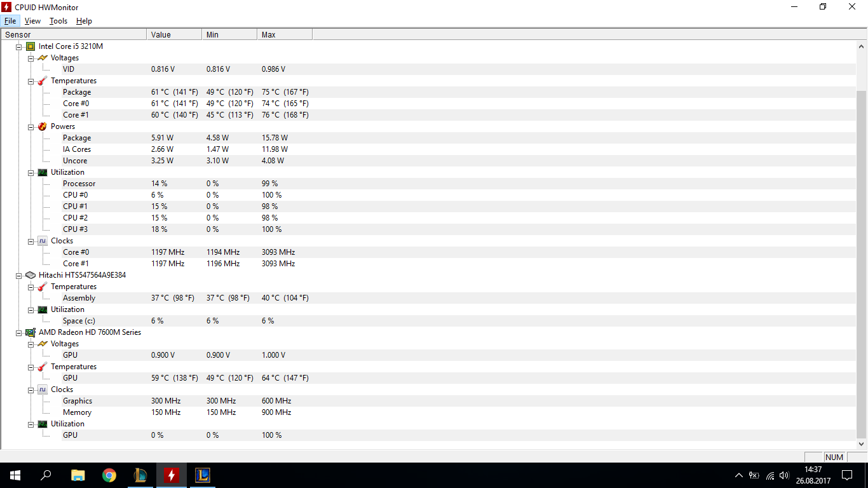
Task: Open the Windows Start menu
Action: [x=15, y=475]
